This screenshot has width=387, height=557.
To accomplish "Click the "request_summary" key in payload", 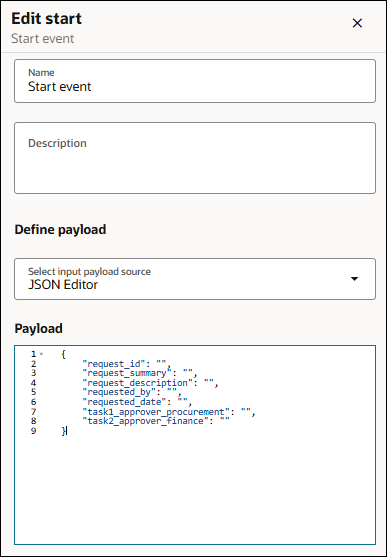I will tap(127, 373).
